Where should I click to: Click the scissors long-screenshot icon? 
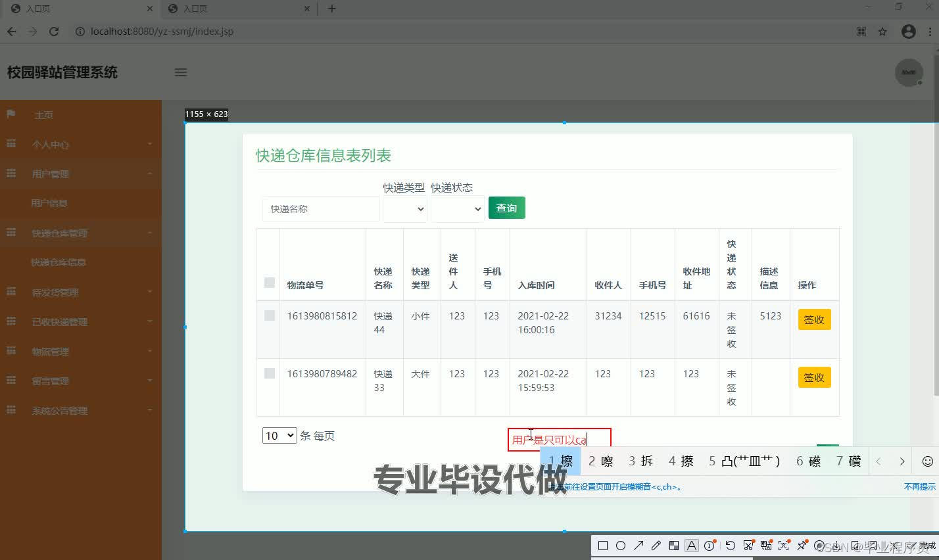tap(748, 546)
